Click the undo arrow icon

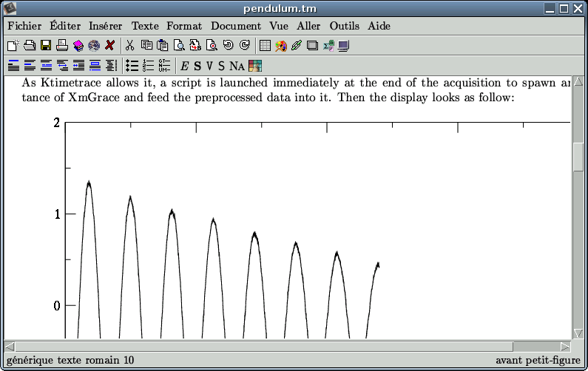click(228, 46)
